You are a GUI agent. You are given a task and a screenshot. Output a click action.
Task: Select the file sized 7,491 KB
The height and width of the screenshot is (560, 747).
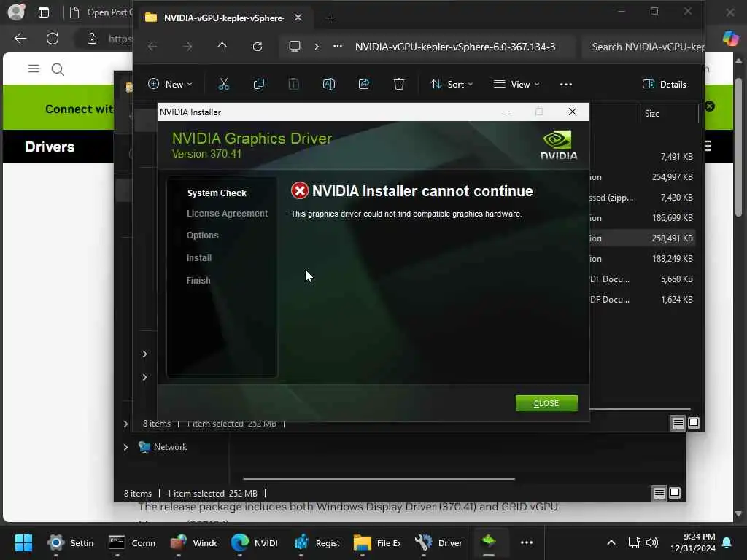[x=676, y=157]
